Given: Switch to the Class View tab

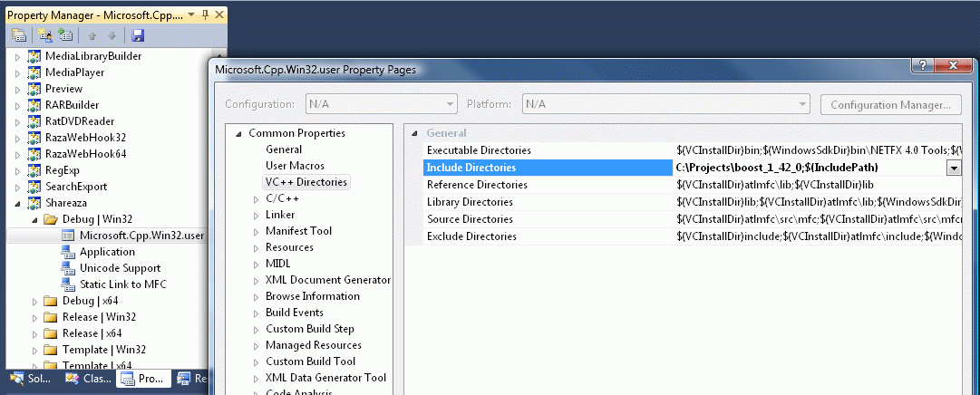Looking at the screenshot, I should pos(89,379).
